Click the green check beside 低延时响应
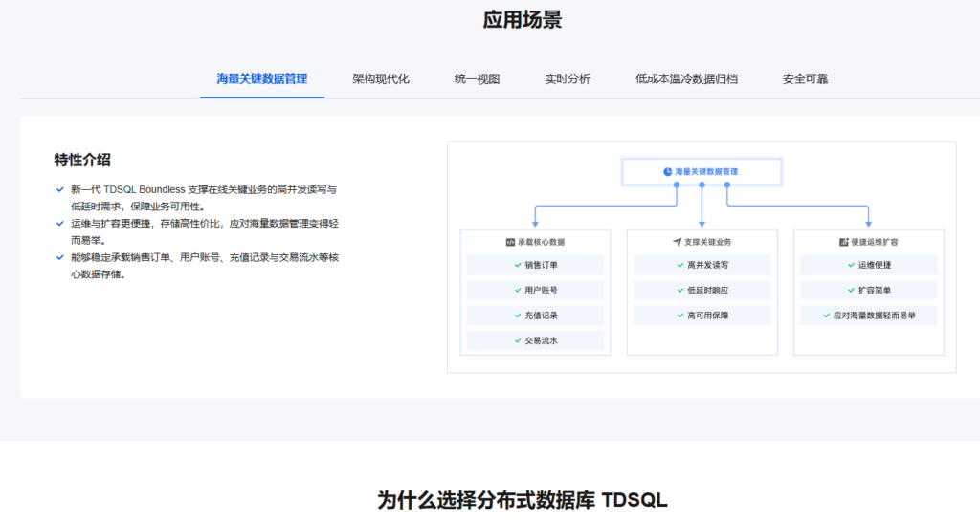The height and width of the screenshot is (523, 980). pos(680,291)
